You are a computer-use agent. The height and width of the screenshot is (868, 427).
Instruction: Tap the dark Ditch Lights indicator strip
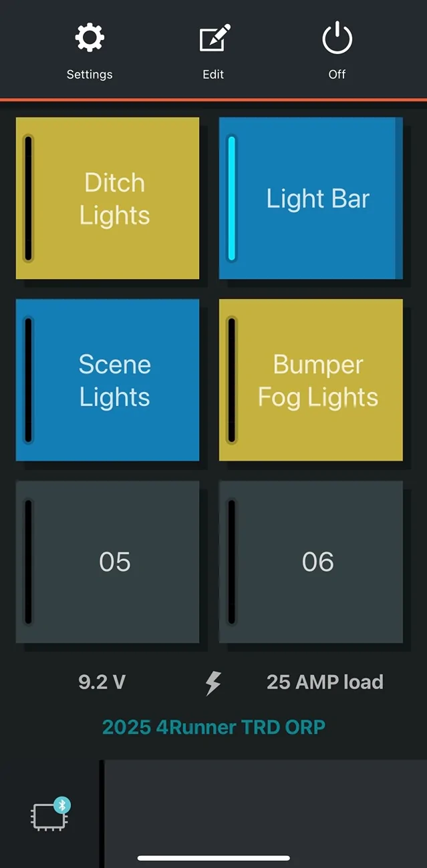pyautogui.click(x=29, y=198)
